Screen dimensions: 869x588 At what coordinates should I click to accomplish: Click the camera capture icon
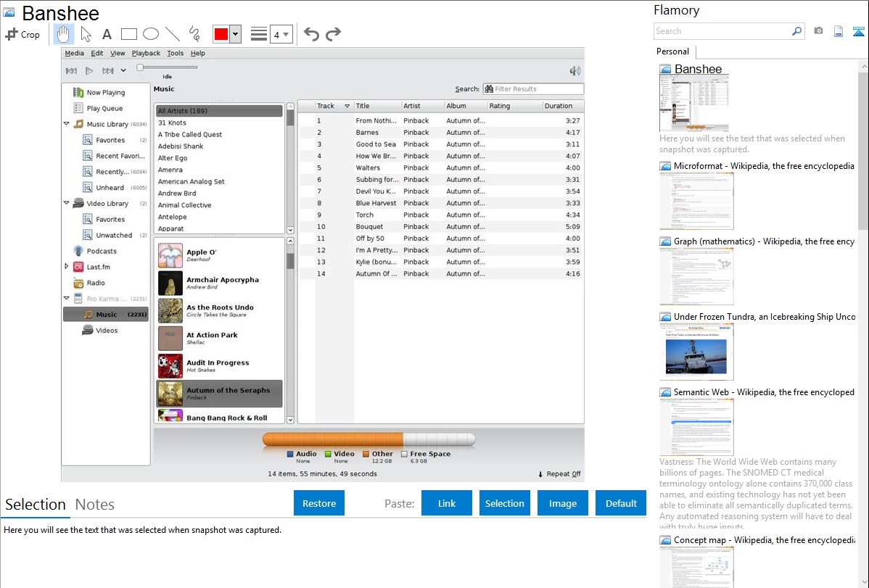(818, 31)
